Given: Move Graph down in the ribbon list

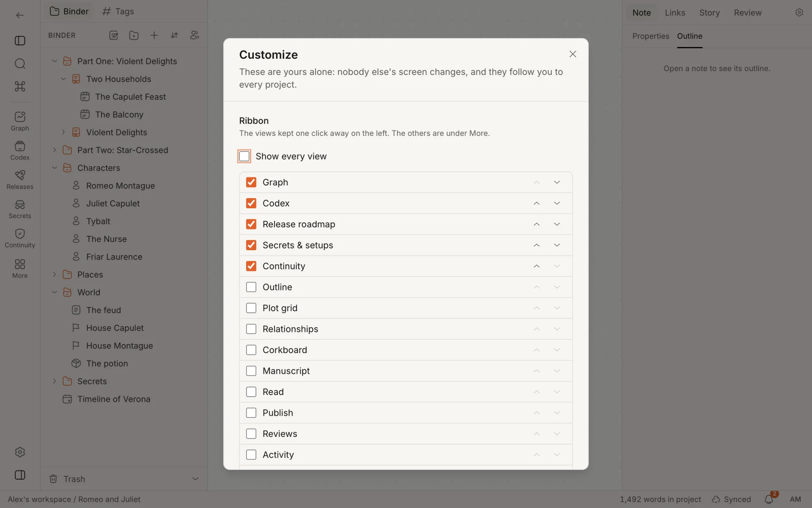Looking at the screenshot, I should [x=557, y=182].
